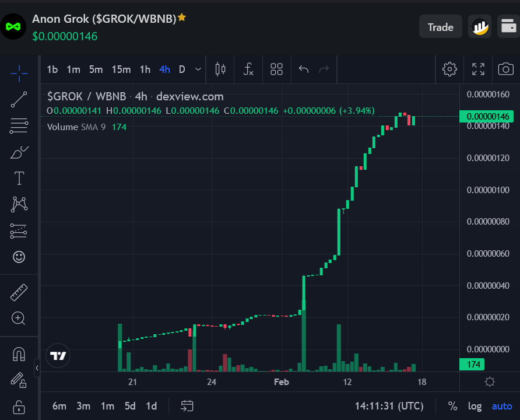Open the prediction and measurement tools
The height and width of the screenshot is (420, 520).
(x=19, y=230)
